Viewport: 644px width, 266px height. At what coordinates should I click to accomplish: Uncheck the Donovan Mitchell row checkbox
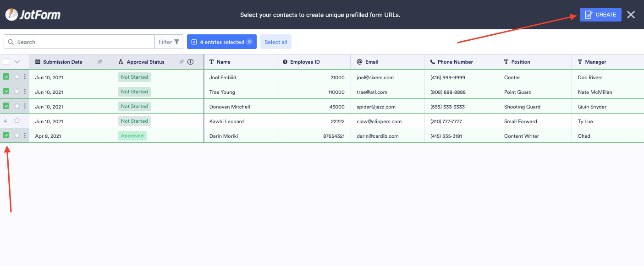tap(6, 106)
